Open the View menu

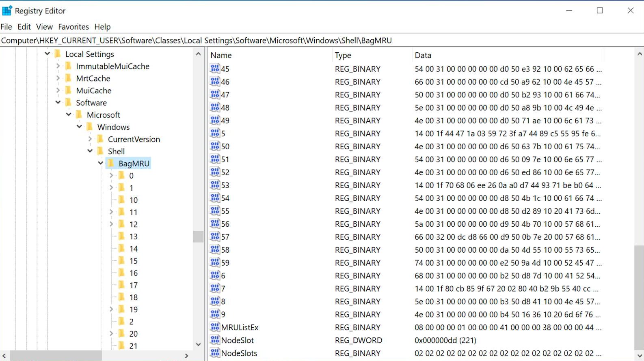click(44, 27)
